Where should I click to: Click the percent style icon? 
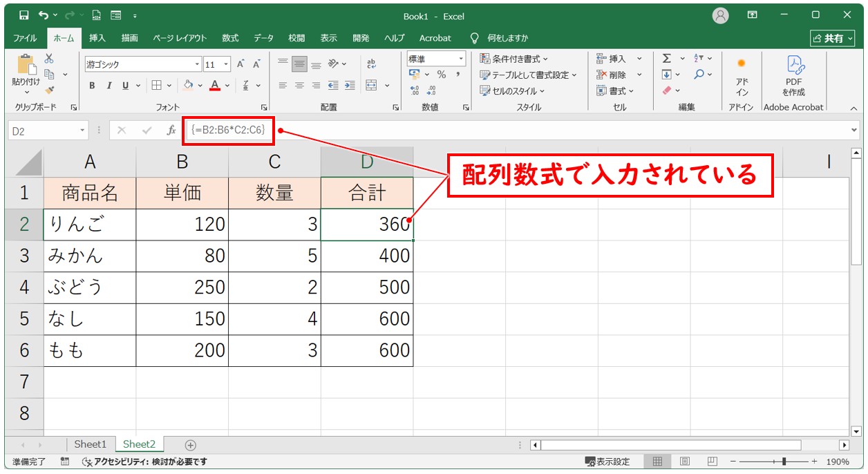tap(441, 75)
